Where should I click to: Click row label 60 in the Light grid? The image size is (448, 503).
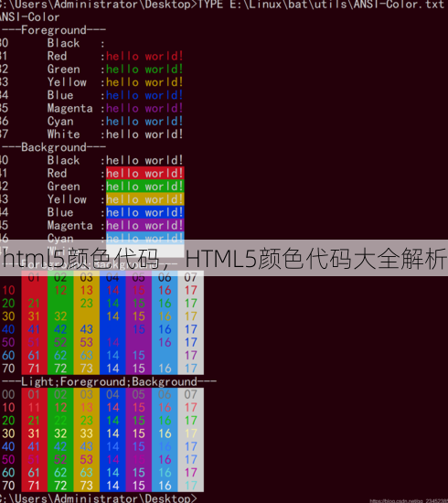click(x=8, y=473)
